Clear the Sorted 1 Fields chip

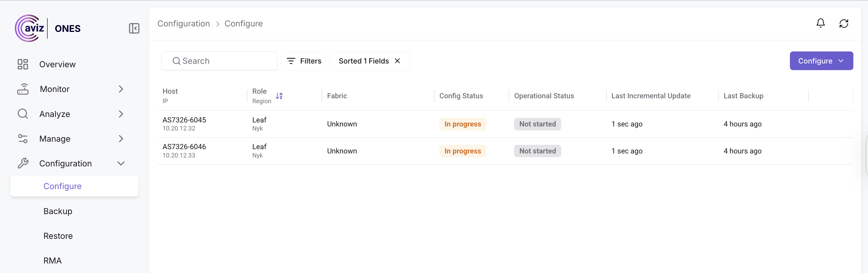pos(398,61)
